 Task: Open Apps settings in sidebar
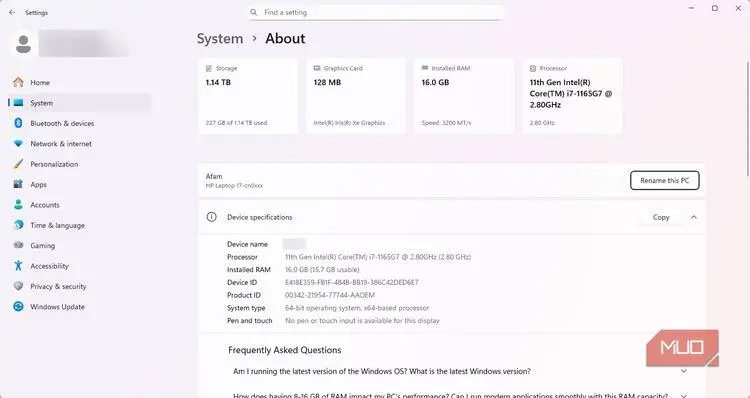click(x=79, y=184)
